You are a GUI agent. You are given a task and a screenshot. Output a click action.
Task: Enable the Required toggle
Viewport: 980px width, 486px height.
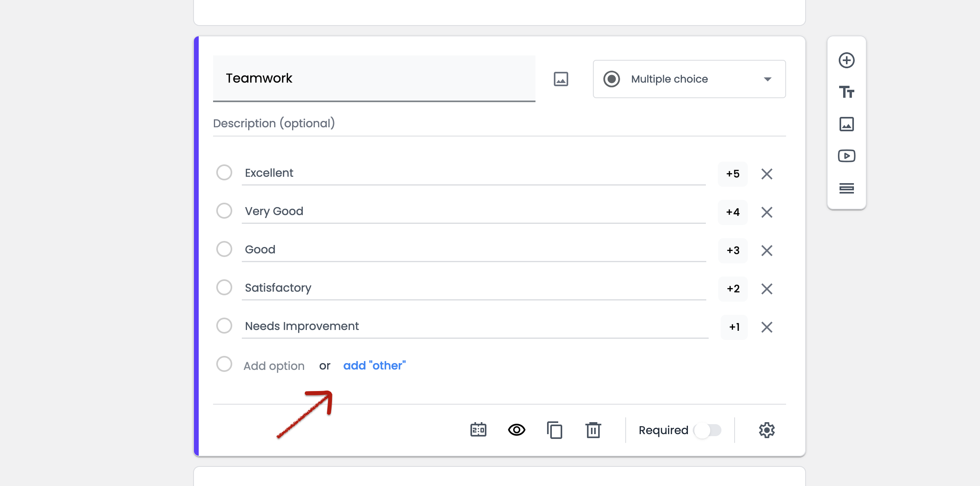click(x=707, y=431)
